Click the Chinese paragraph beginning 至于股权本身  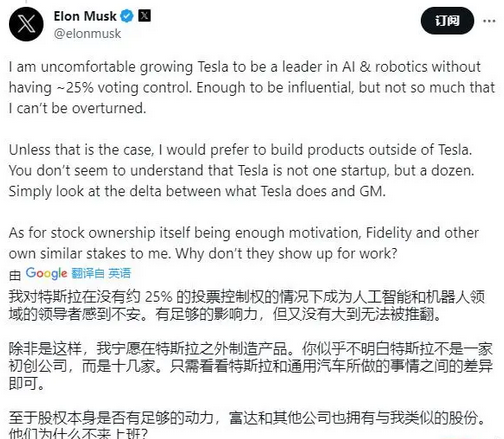(247, 426)
